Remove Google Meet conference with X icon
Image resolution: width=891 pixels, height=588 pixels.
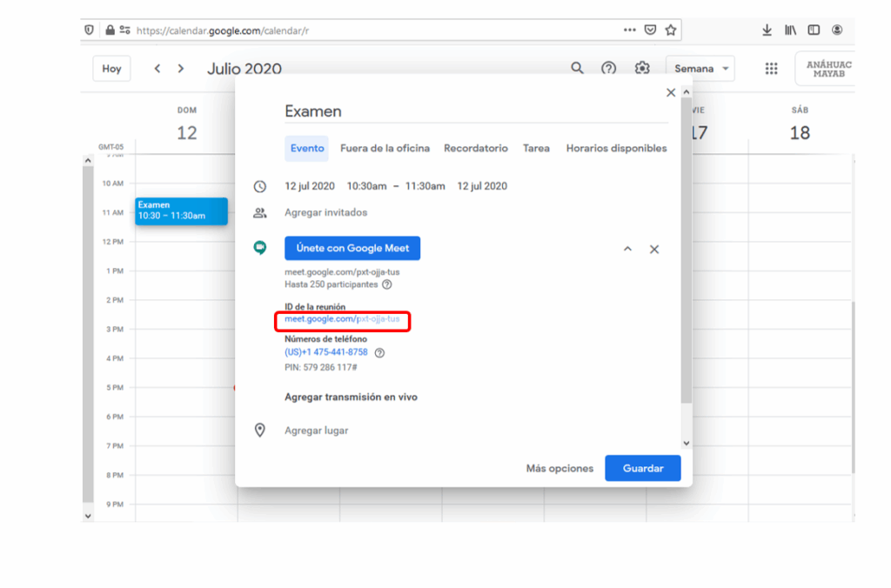[x=654, y=250]
